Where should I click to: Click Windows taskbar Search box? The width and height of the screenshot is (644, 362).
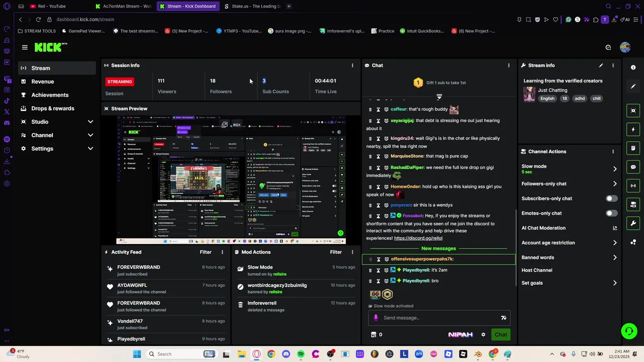[x=181, y=354]
